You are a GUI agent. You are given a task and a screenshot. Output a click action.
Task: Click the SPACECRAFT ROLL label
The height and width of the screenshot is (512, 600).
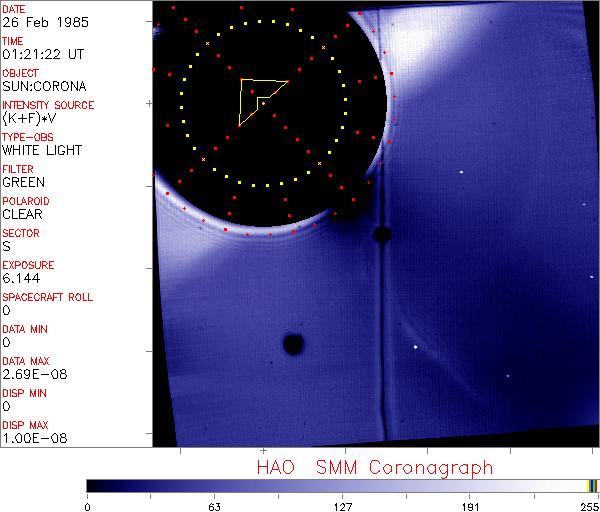(x=47, y=297)
